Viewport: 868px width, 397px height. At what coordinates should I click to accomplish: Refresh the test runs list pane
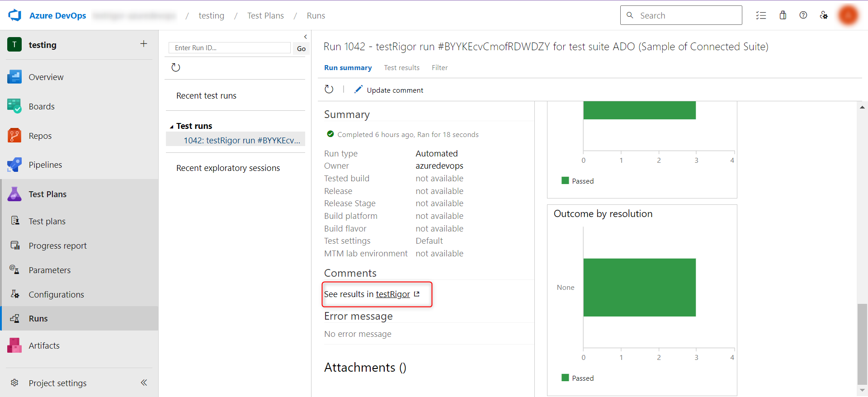pos(176,67)
